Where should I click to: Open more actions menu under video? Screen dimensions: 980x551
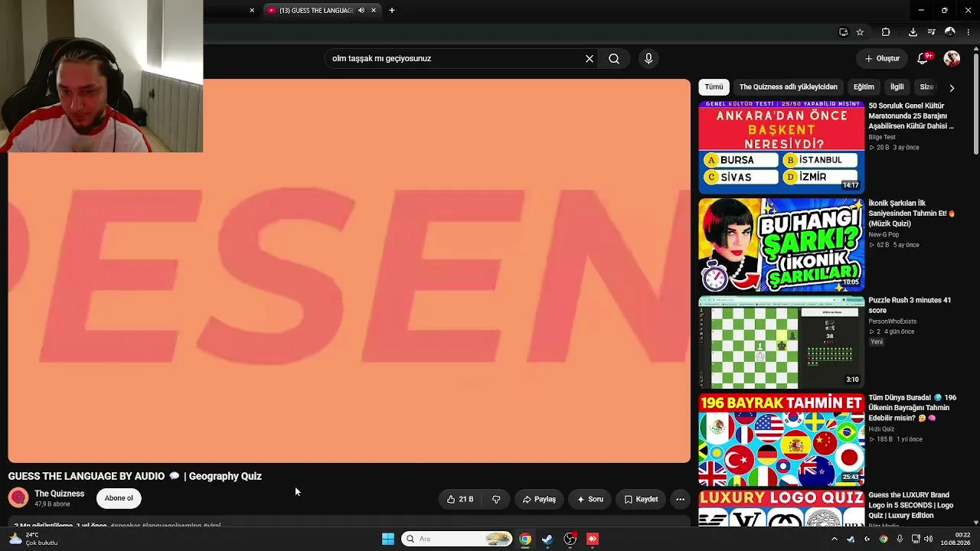click(x=680, y=499)
